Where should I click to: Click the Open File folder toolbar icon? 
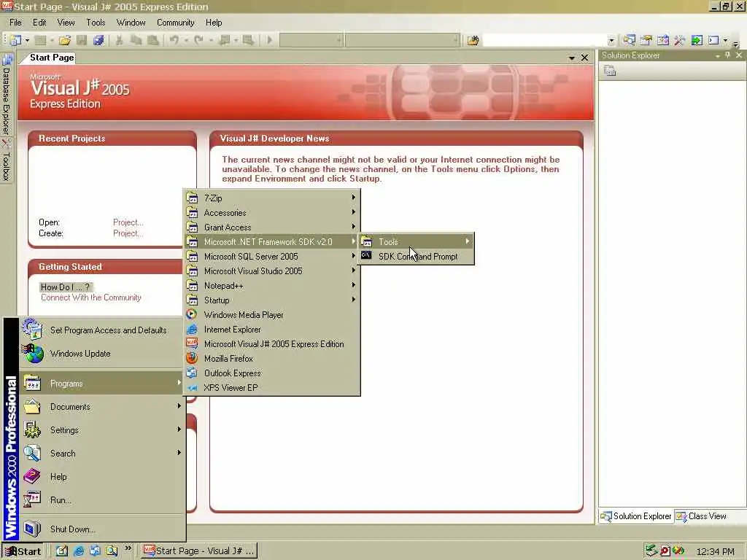(x=65, y=41)
